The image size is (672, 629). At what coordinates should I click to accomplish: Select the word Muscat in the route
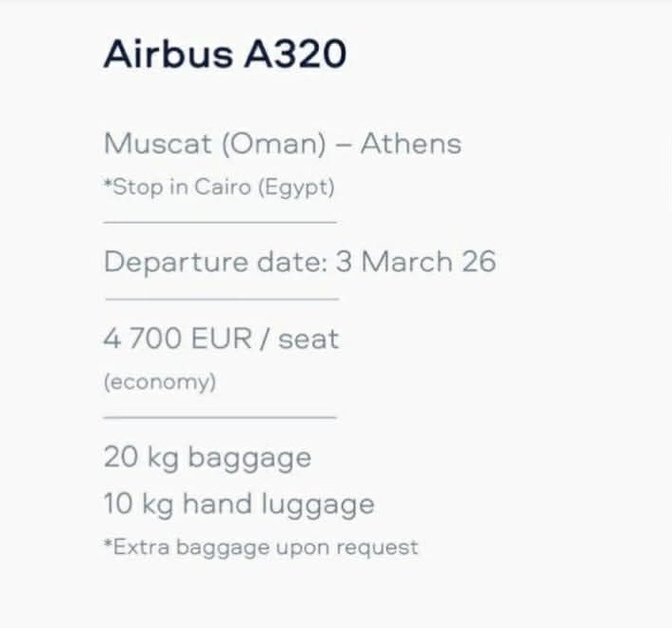click(145, 144)
